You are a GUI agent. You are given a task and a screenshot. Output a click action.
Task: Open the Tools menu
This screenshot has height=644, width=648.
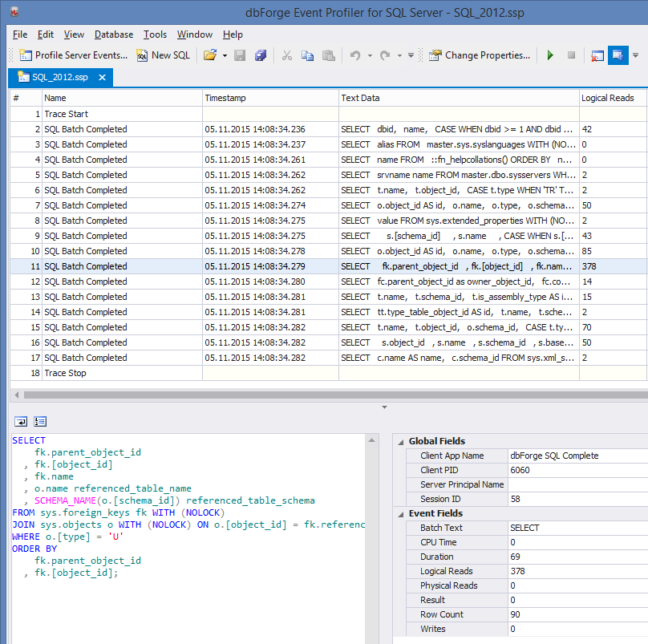(155, 34)
